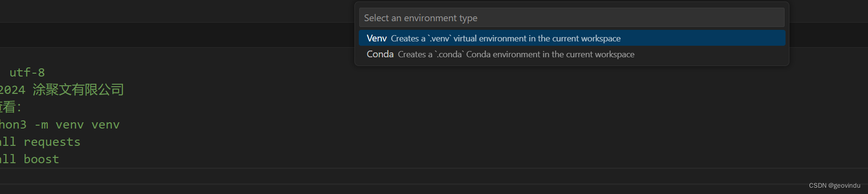Place cursor on the 'boost' comment line
The height and width of the screenshot is (194, 868).
29,159
